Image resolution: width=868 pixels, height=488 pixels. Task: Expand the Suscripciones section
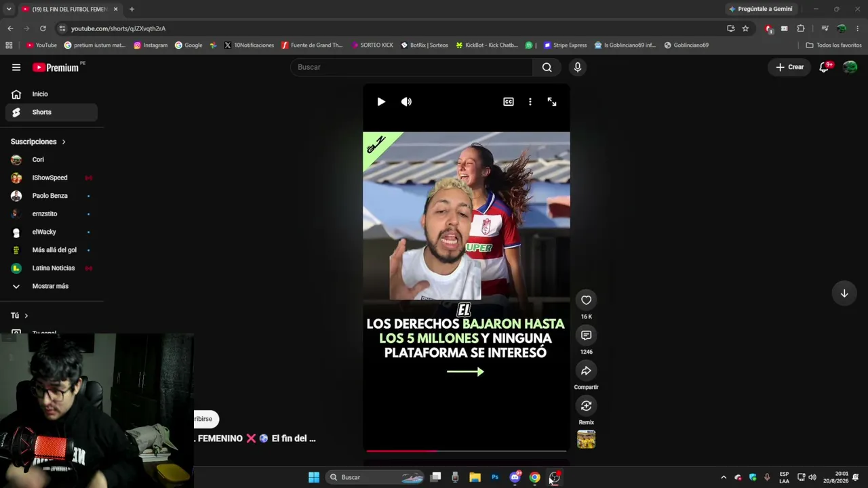click(x=38, y=142)
